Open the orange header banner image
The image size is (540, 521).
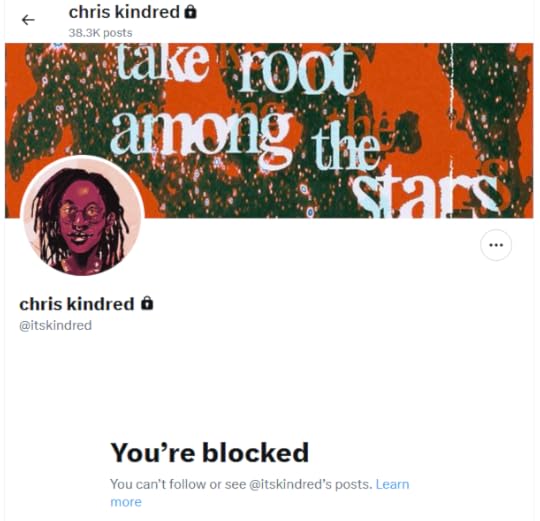(x=269, y=131)
